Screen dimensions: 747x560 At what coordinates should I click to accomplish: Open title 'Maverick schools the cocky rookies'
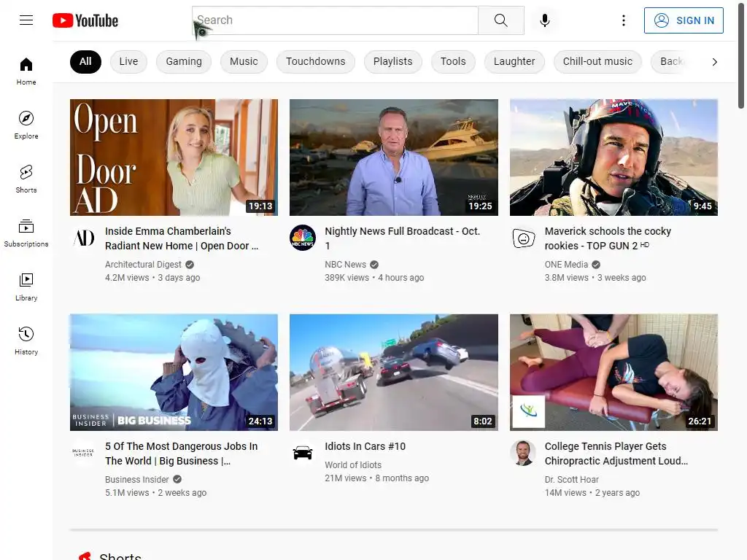coord(608,238)
